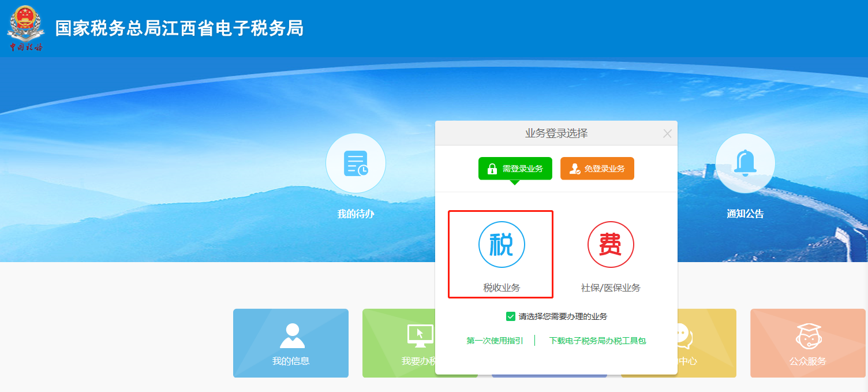Click the 国家税务总局江西省电子税务局 title
Screen dimensions: 868x392
coord(179,28)
